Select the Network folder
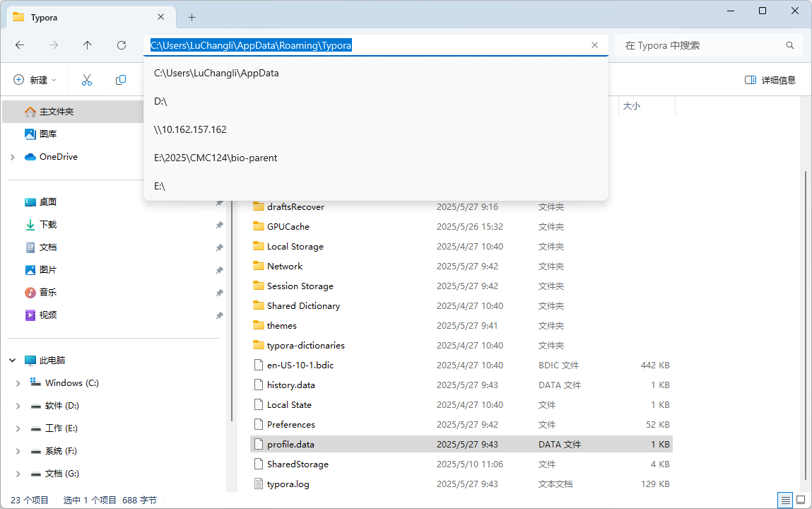The image size is (812, 509). (461, 266)
